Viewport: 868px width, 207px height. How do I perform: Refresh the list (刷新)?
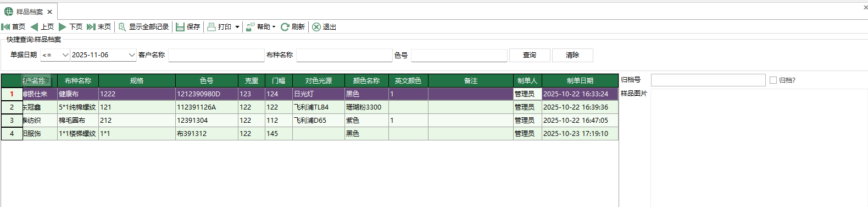pyautogui.click(x=293, y=27)
